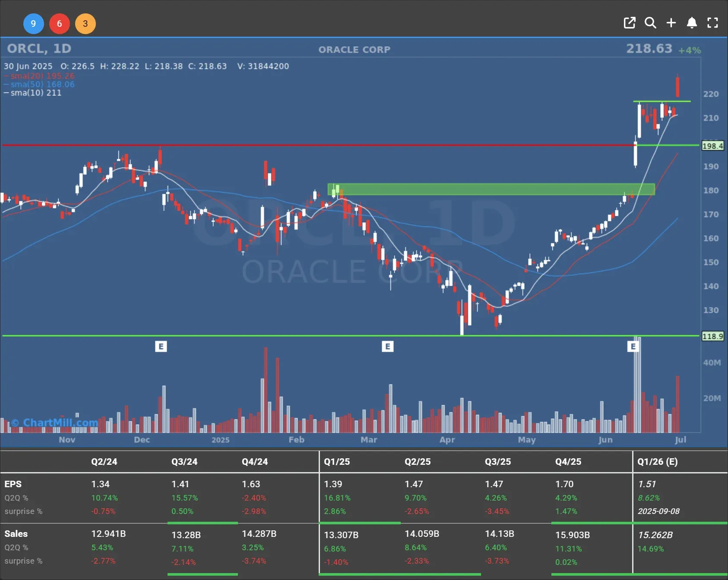Click the June earnings E marker

coord(633,346)
